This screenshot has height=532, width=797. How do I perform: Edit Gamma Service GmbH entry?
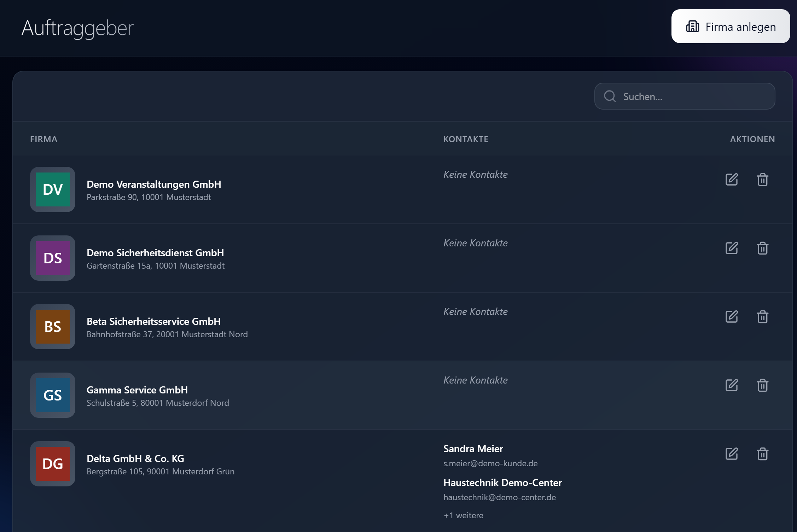pyautogui.click(x=732, y=385)
